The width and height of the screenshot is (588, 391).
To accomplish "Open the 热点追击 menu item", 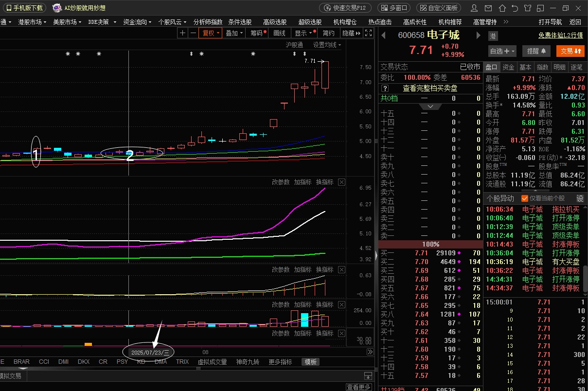I will (x=380, y=22).
